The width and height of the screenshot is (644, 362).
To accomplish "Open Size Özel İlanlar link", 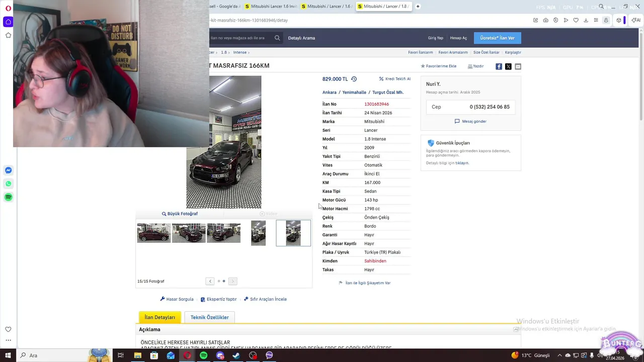I will (486, 52).
